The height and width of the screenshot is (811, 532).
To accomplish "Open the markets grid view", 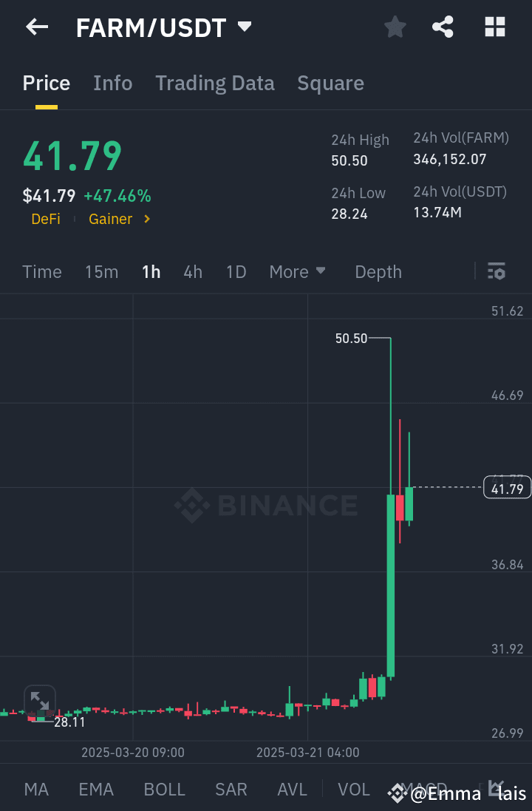I will (x=494, y=27).
